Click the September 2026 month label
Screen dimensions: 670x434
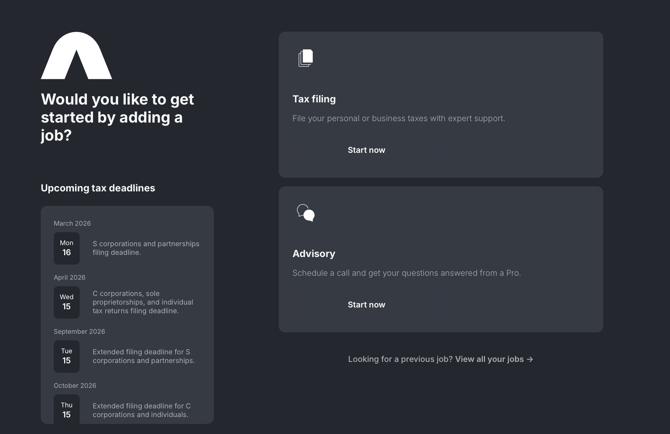(79, 332)
